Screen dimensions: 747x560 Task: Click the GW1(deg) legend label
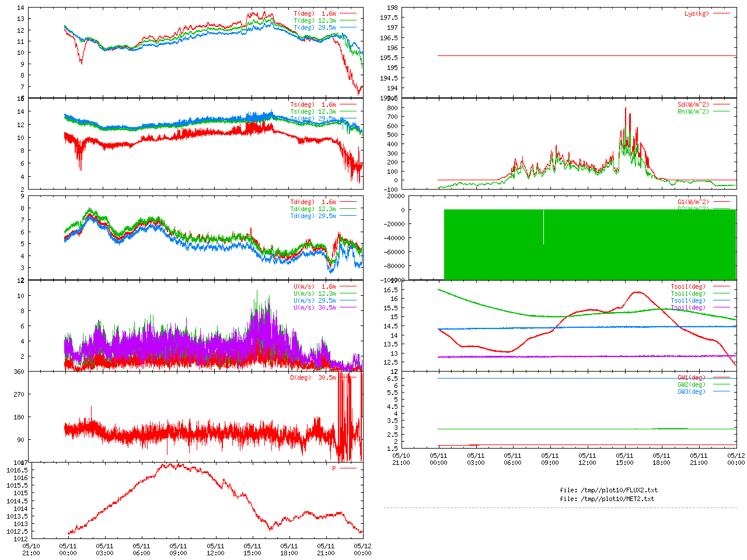click(692, 377)
